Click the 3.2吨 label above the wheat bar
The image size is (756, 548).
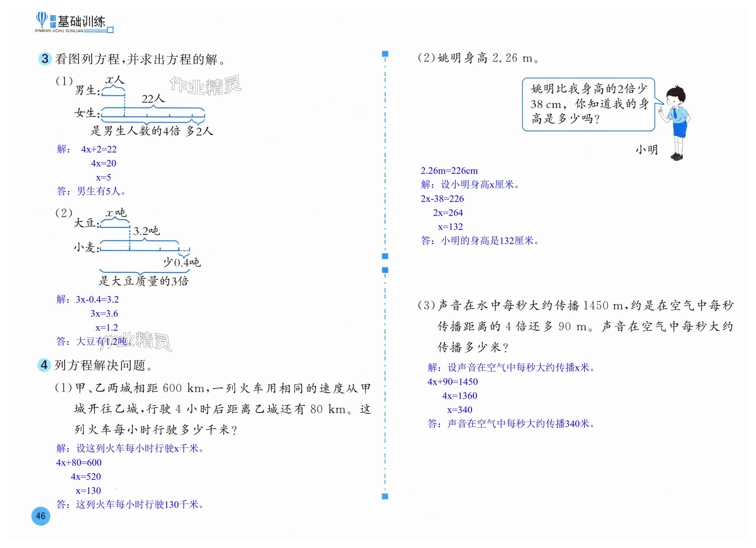[146, 230]
